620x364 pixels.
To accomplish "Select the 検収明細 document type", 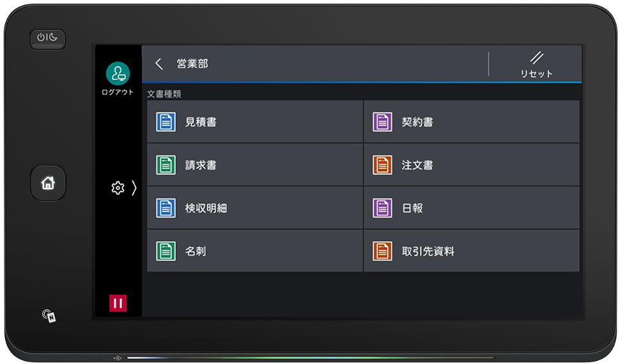I will (254, 208).
